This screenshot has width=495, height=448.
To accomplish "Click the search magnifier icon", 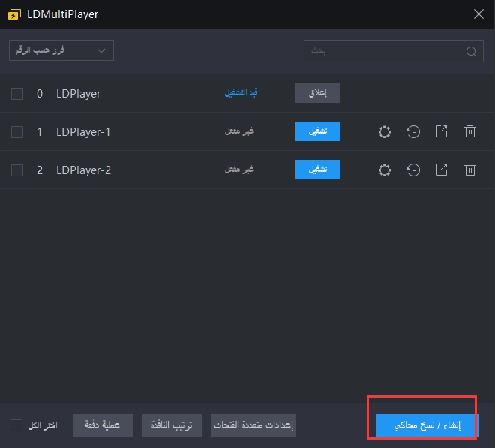I will pyautogui.click(x=471, y=51).
